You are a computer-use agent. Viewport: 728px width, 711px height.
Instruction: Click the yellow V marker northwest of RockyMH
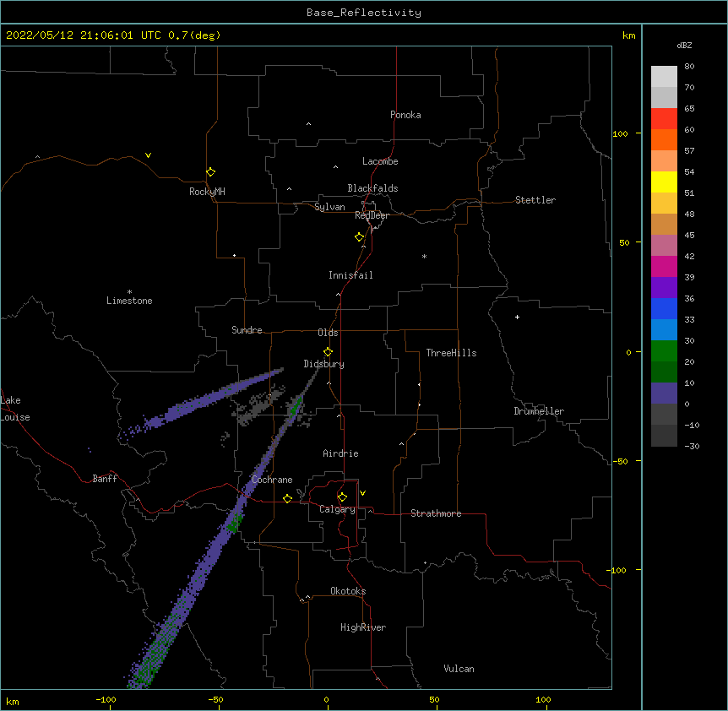(148, 155)
